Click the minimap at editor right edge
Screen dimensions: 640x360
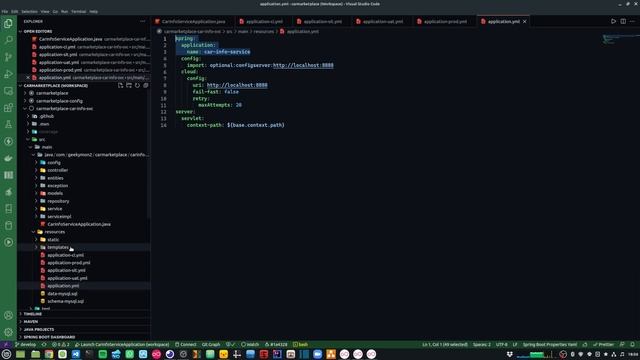[x=619, y=39]
